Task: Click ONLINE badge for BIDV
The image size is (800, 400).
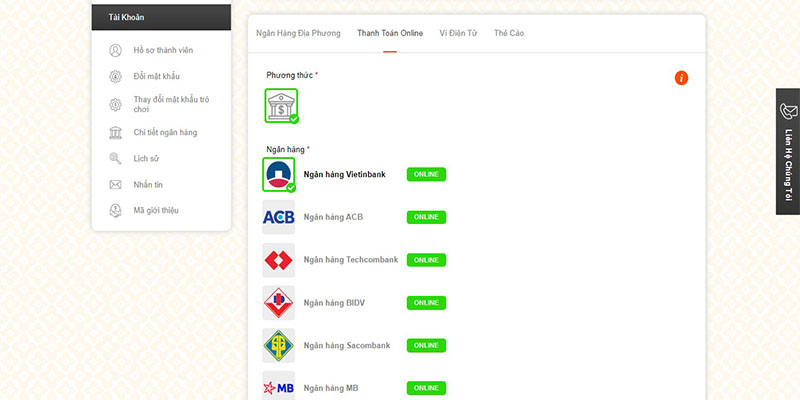Action: coord(426,303)
